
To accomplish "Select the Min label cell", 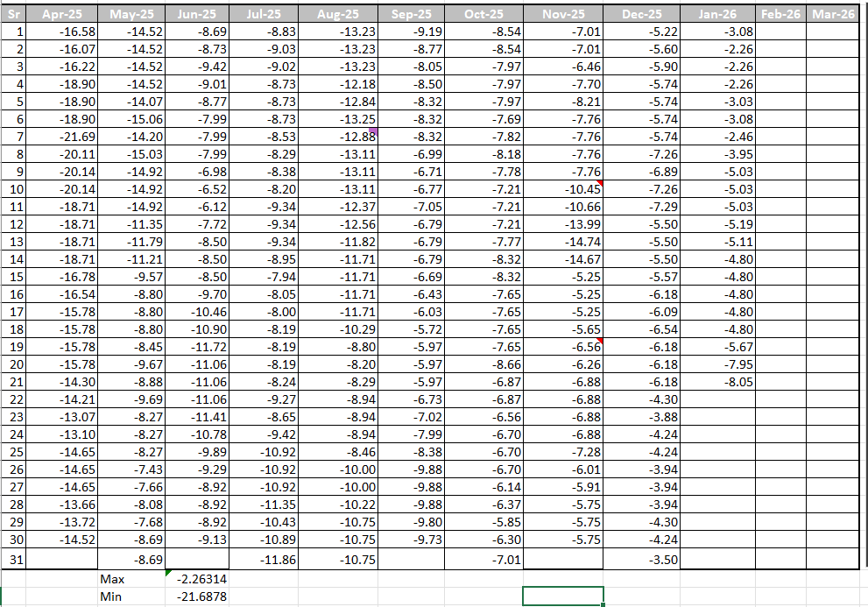I will pos(131,596).
